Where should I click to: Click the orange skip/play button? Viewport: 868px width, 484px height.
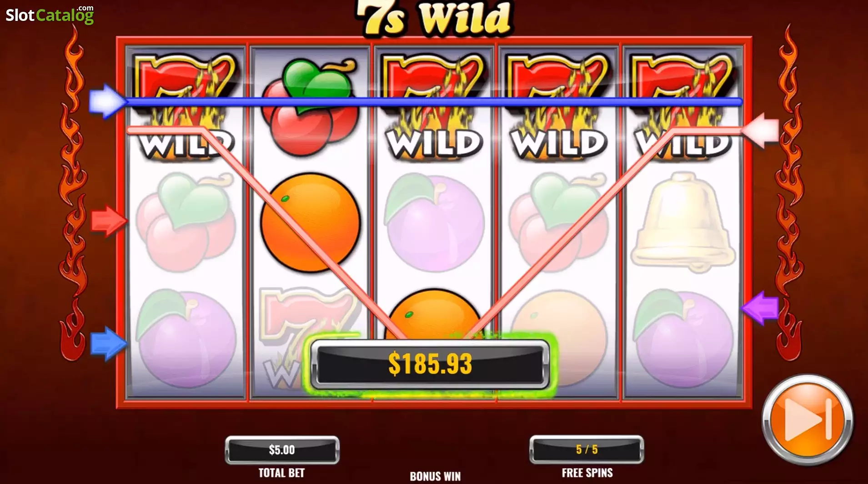click(x=808, y=419)
